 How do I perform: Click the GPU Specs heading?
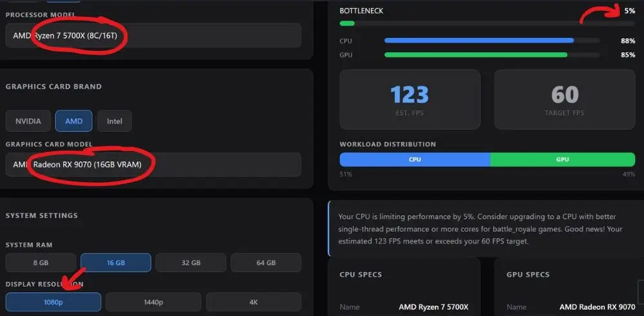click(x=528, y=275)
